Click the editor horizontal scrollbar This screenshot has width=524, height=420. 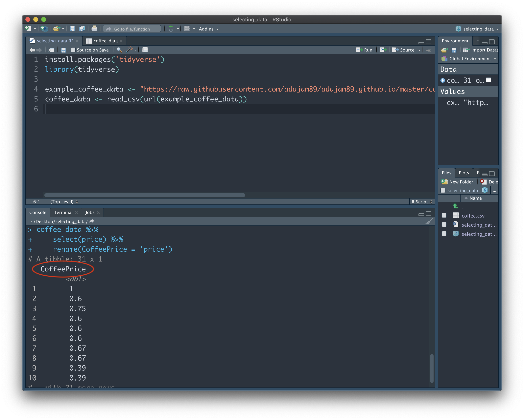(145, 195)
